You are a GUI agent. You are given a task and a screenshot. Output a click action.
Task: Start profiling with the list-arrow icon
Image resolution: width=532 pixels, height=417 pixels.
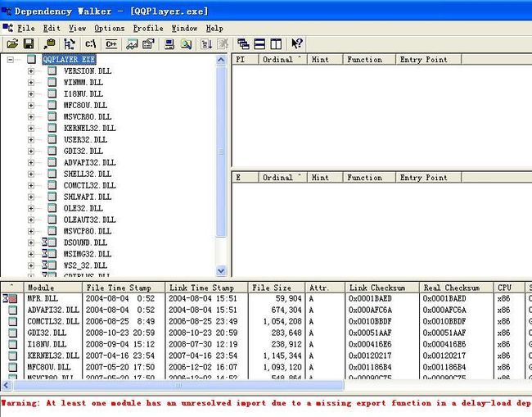tap(206, 43)
